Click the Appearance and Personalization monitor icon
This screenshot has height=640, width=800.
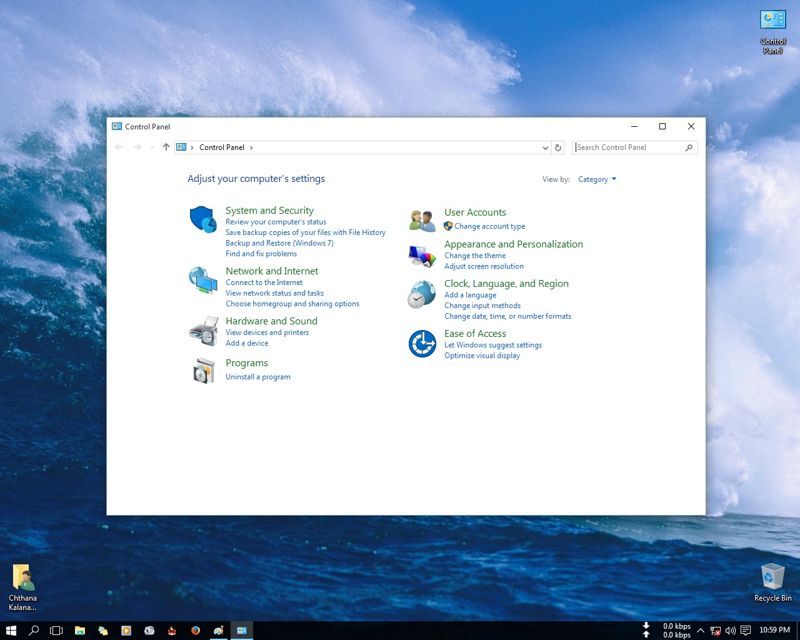click(x=422, y=256)
